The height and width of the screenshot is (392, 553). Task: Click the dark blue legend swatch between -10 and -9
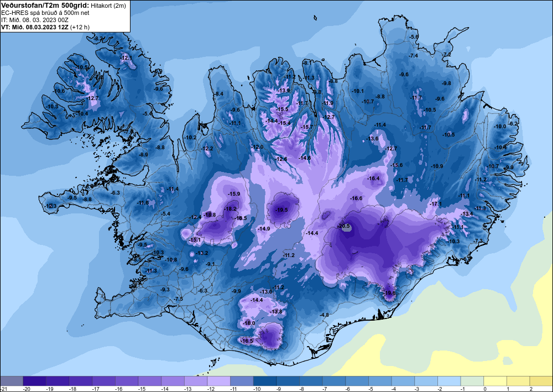pyautogui.click(x=265, y=381)
